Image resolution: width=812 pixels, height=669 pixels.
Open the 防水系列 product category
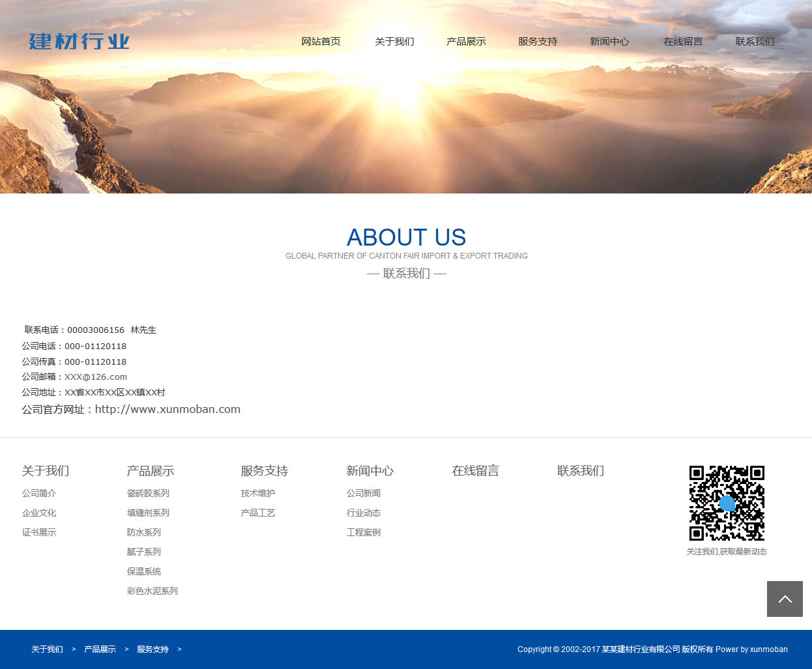click(144, 532)
